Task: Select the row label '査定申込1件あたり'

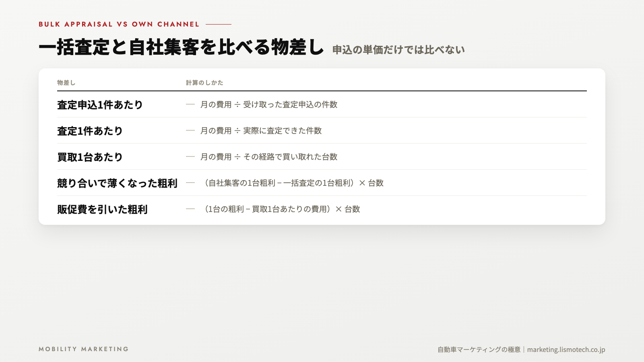Action: pyautogui.click(x=100, y=105)
